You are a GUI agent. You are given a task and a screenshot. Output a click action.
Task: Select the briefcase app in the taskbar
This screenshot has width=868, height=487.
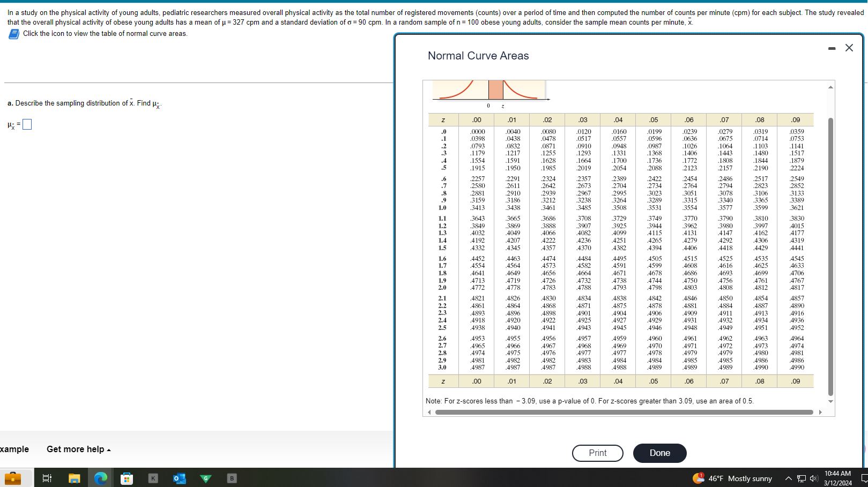13,478
